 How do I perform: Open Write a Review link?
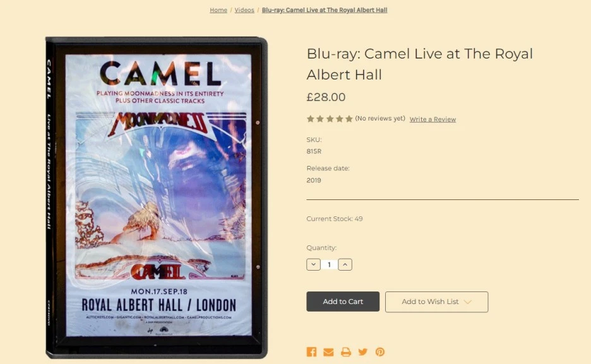433,119
